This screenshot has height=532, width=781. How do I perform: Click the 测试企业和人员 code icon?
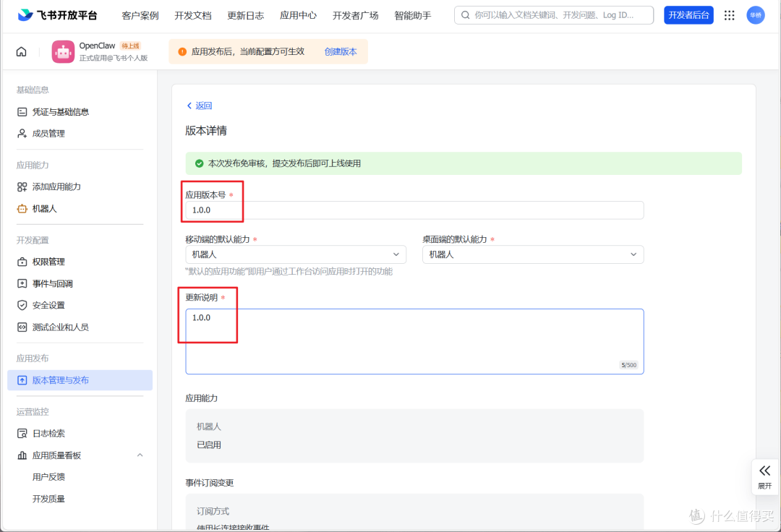[x=22, y=327]
